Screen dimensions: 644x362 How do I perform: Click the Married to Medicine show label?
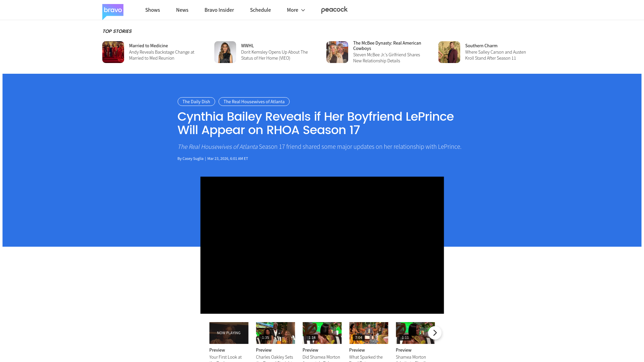[148, 46]
